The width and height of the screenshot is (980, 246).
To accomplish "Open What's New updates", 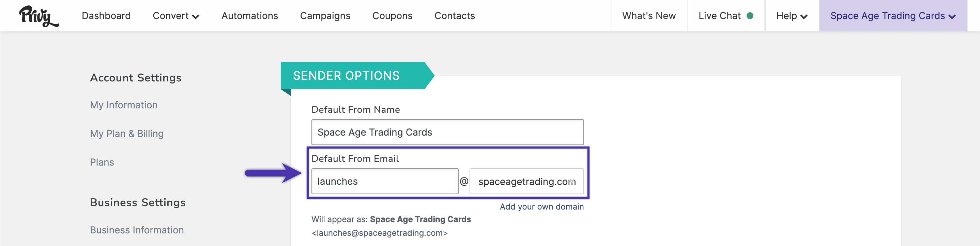I will (649, 16).
